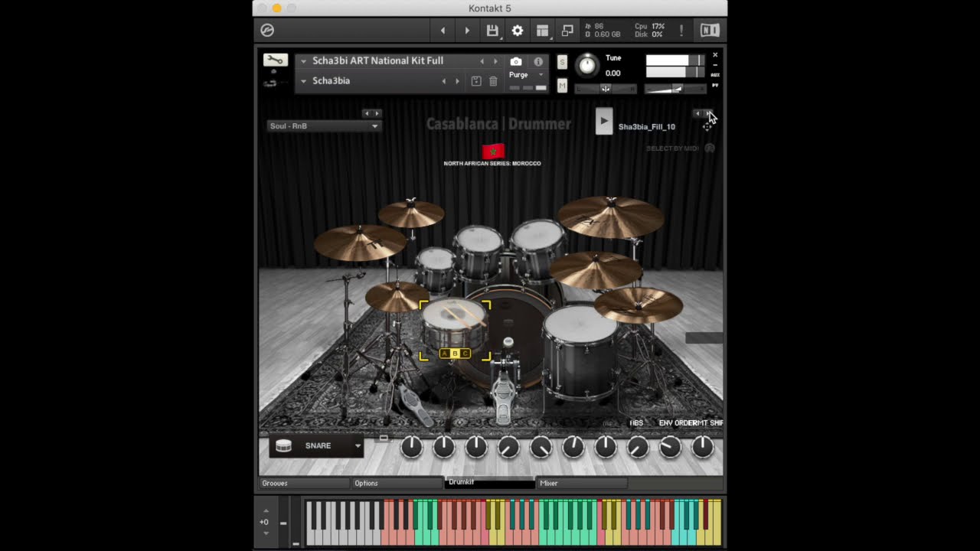Solo the instrument with S button
The width and height of the screenshot is (980, 551).
(x=562, y=62)
